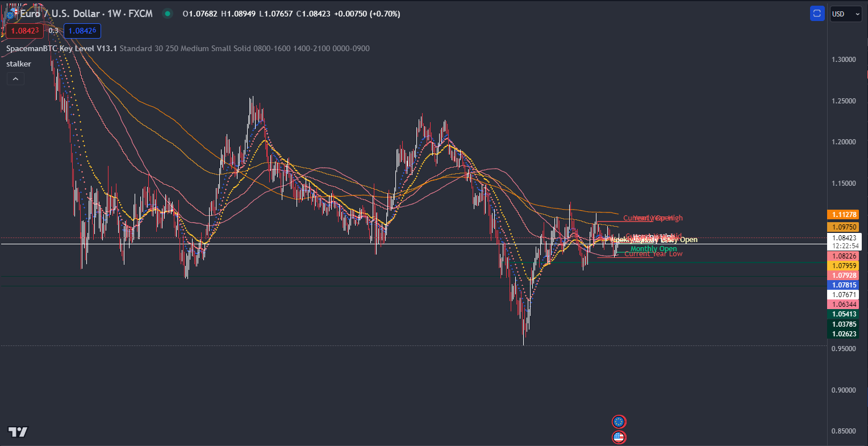
Task: Click the low value L1.07657
Action: (276, 14)
